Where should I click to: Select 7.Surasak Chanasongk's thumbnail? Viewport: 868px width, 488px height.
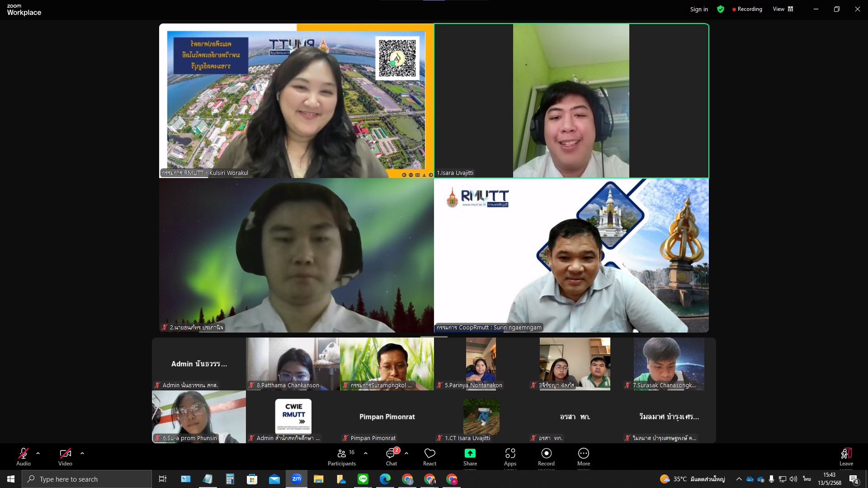tap(669, 364)
